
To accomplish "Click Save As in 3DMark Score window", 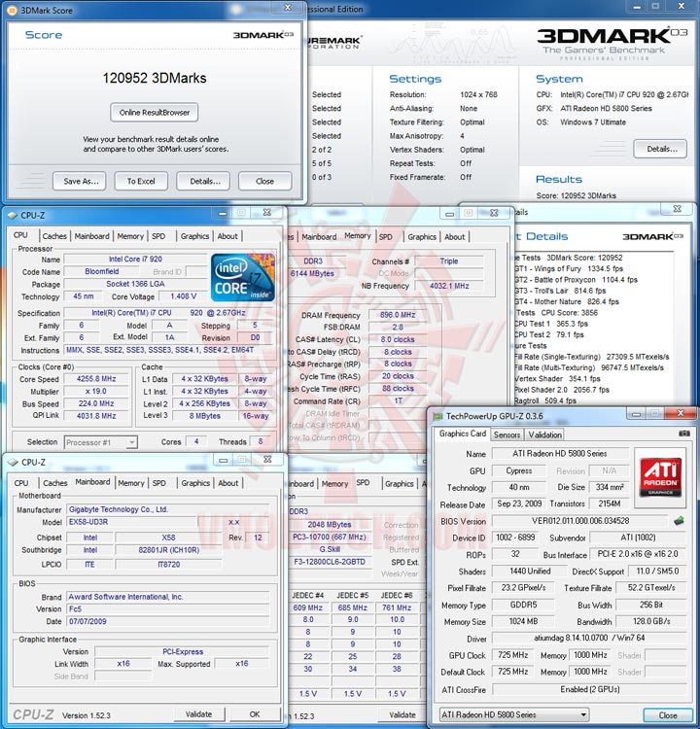I will [81, 182].
